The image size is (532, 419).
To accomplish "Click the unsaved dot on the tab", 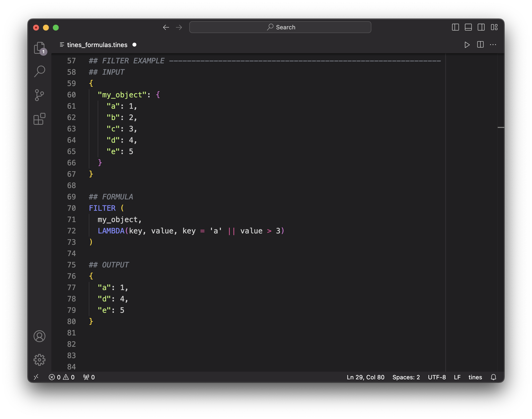I will 134,45.
